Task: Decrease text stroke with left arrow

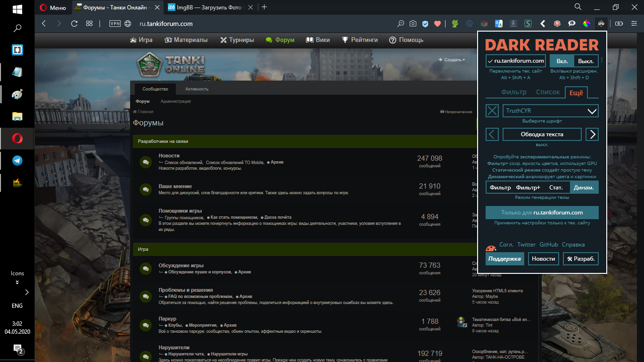Action: [492, 134]
